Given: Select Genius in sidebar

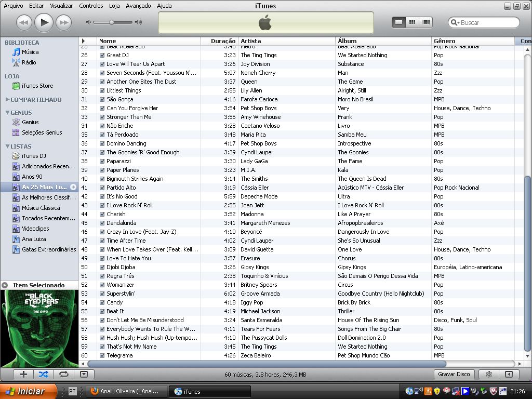Looking at the screenshot, I should coord(25,122).
